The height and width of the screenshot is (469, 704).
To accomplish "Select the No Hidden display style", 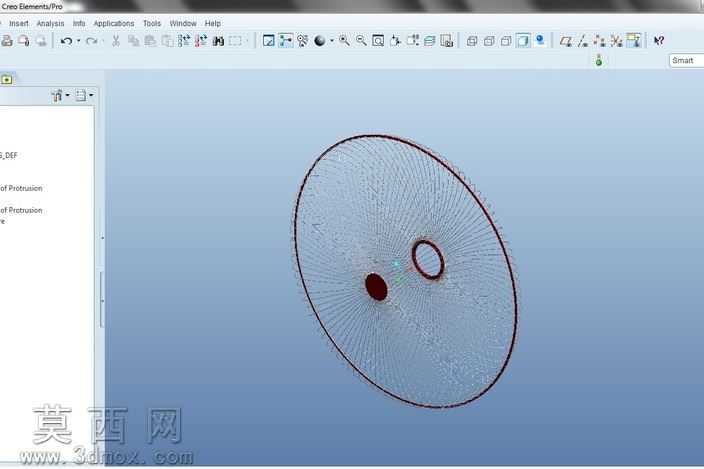I will point(506,41).
